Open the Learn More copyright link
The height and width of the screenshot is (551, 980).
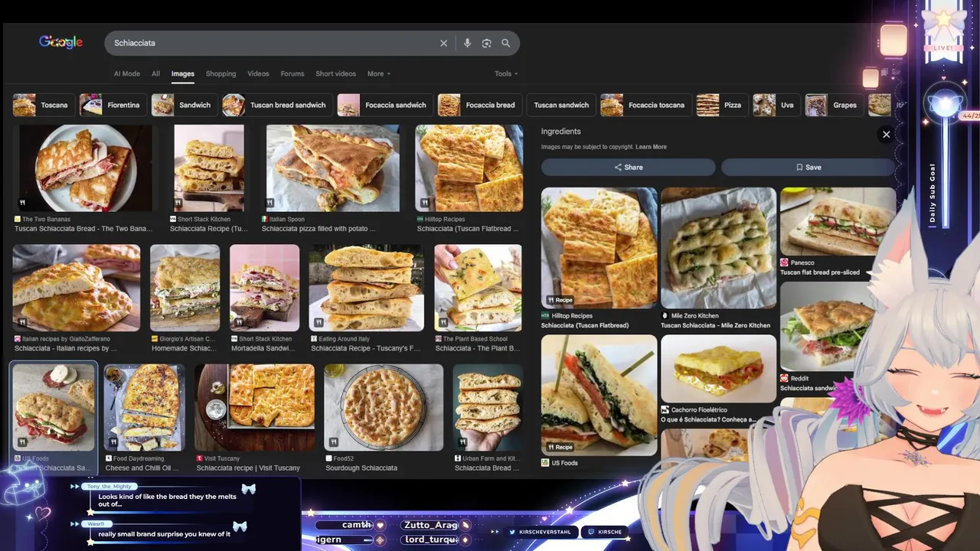pyautogui.click(x=651, y=147)
